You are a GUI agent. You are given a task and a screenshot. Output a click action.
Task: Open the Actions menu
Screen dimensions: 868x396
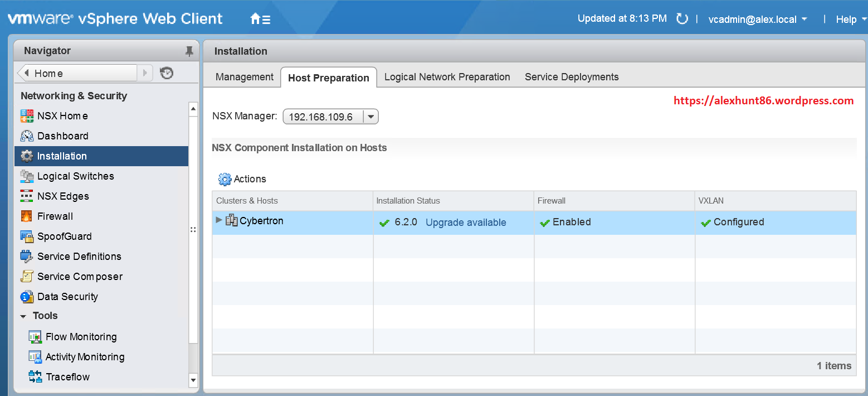[242, 179]
